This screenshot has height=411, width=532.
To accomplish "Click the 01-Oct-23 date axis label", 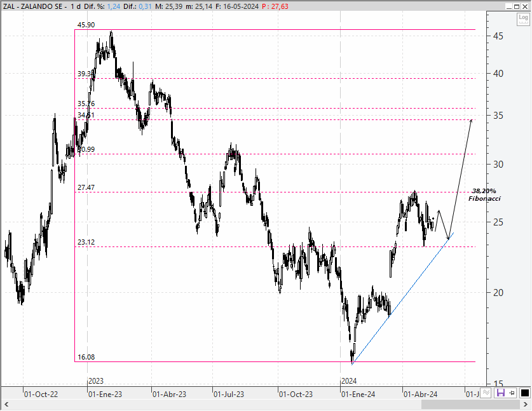I will pyautogui.click(x=296, y=394).
